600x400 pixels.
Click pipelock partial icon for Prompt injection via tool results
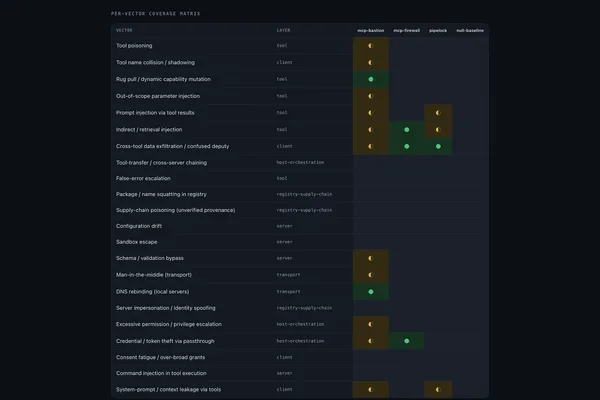click(x=438, y=113)
